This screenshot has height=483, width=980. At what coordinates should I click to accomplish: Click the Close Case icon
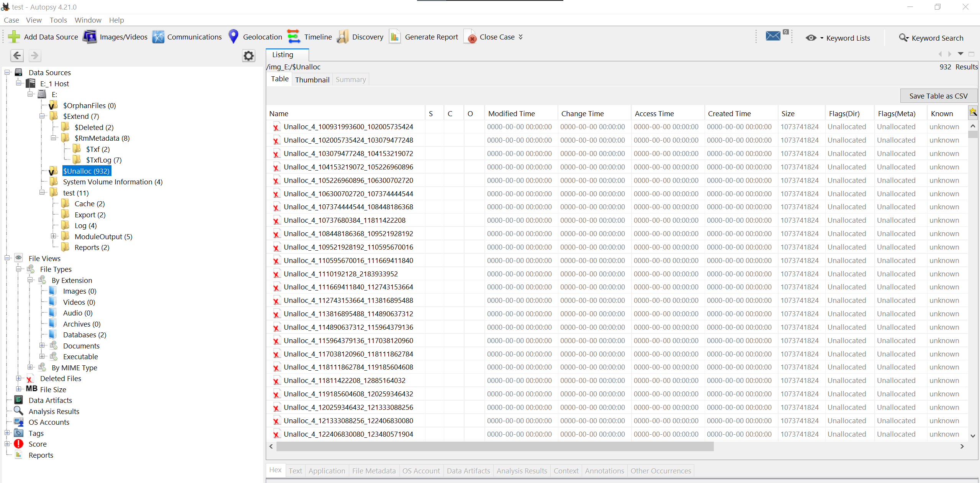(470, 37)
